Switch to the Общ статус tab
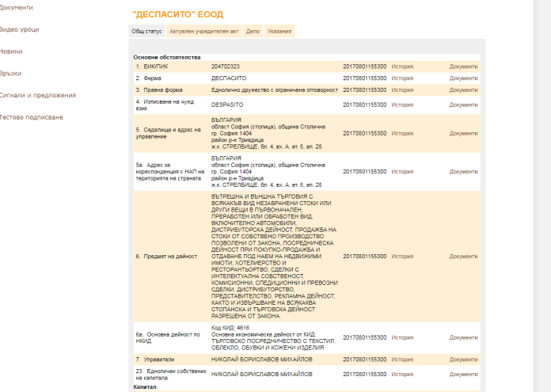Screen dimensions: 551x392 146,31
